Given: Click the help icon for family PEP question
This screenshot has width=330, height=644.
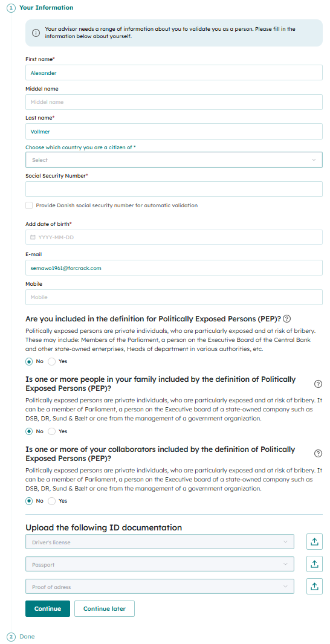Looking at the screenshot, I should click(318, 384).
